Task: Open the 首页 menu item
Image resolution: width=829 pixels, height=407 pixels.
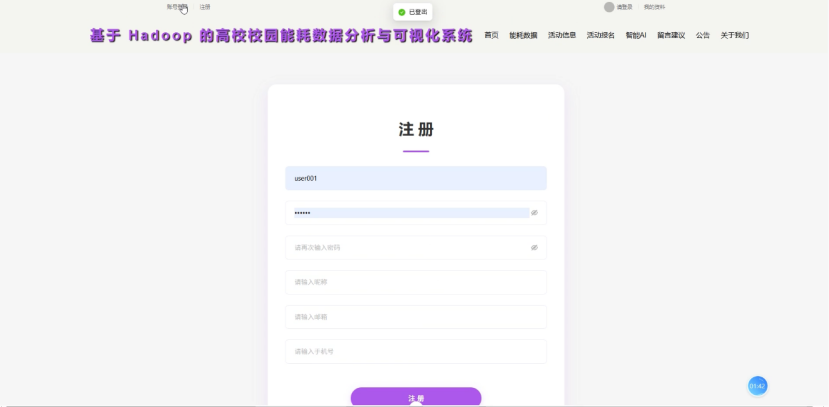Action: (491, 35)
